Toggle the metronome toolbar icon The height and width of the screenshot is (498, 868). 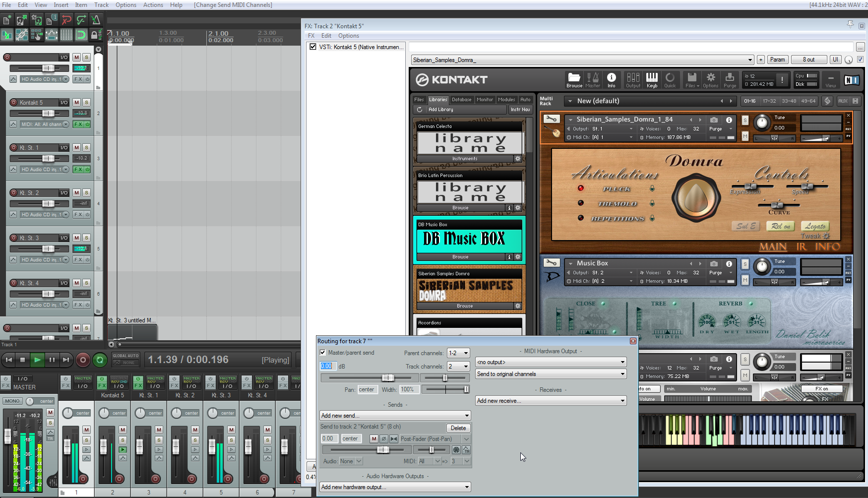point(96,20)
